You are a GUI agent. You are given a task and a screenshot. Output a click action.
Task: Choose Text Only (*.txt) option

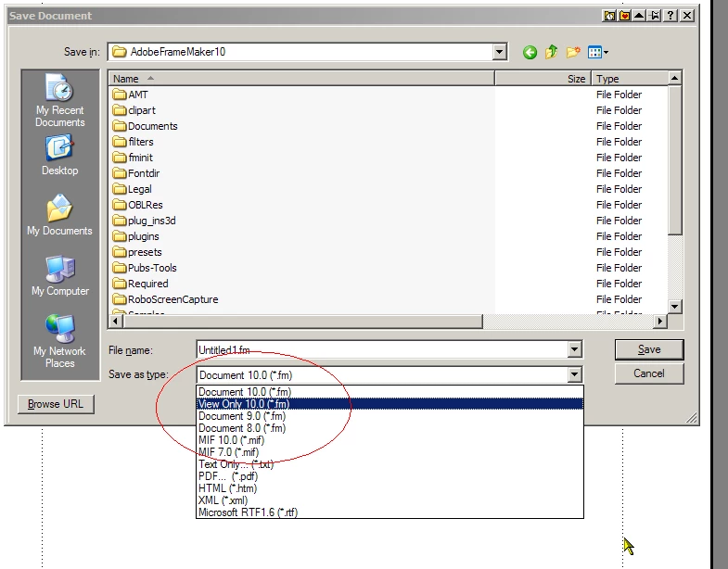point(390,464)
